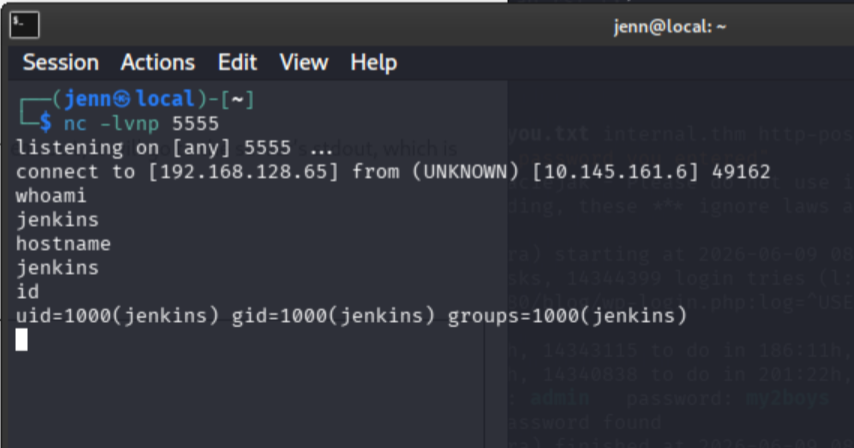The width and height of the screenshot is (854, 448).
Task: Click the 'gid=1000(jenkins)' text
Action: point(333,316)
